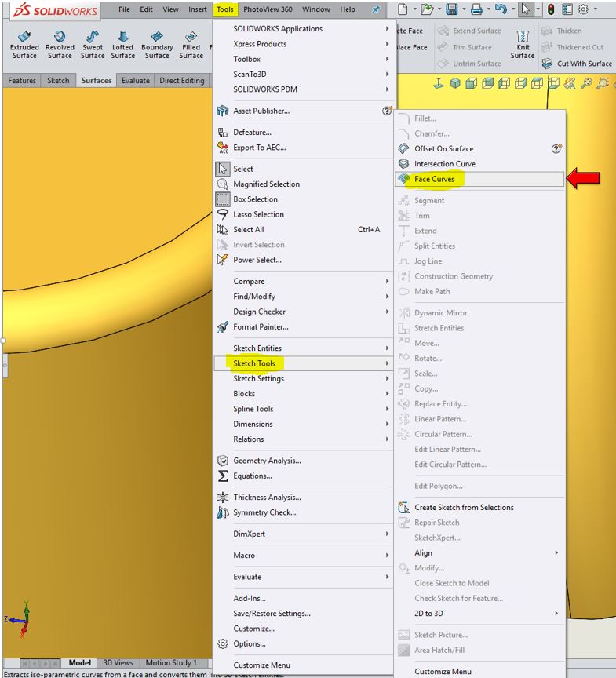Switch to the Evaluate tab

click(x=135, y=80)
